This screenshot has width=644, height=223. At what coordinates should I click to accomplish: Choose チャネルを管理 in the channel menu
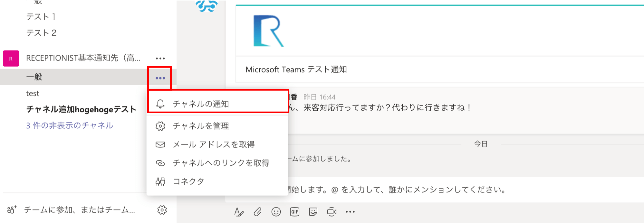pyautogui.click(x=201, y=126)
